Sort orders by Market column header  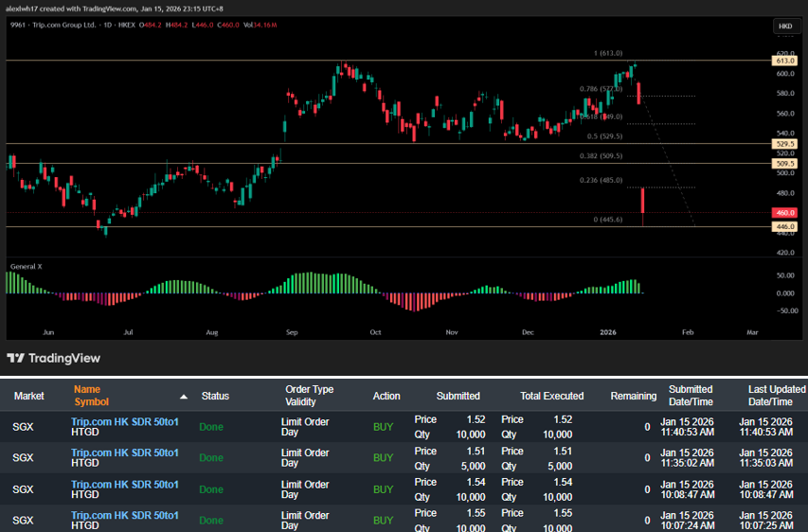[x=29, y=396]
